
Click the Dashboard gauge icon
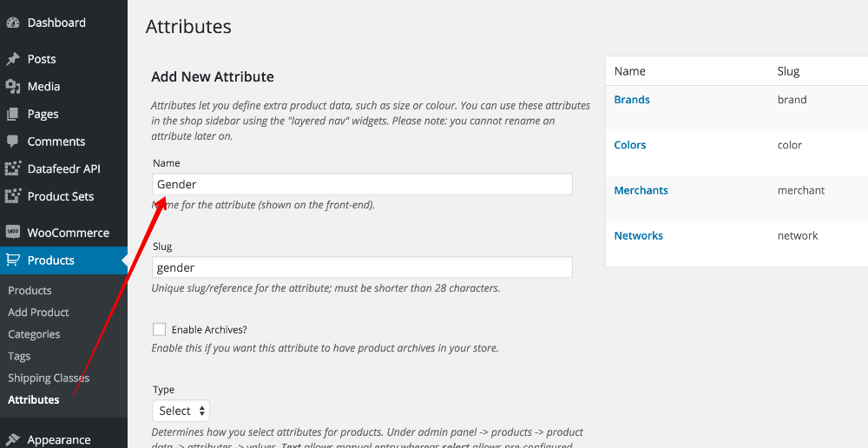click(13, 23)
